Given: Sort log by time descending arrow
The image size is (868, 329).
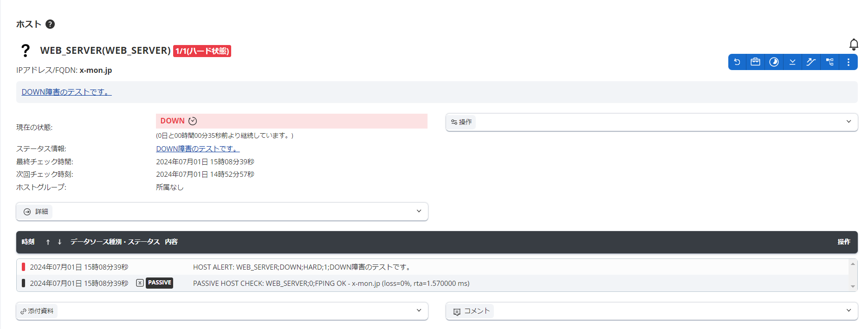Looking at the screenshot, I should click(59, 242).
